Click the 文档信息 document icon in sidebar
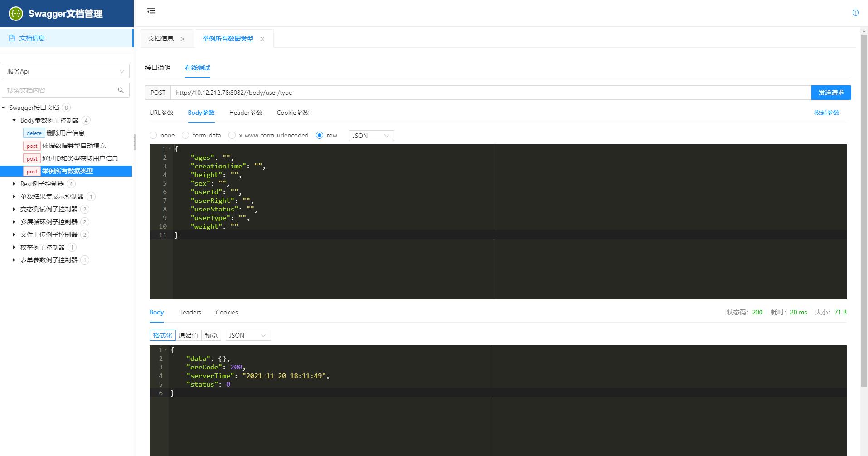The width and height of the screenshot is (868, 456). [12, 38]
